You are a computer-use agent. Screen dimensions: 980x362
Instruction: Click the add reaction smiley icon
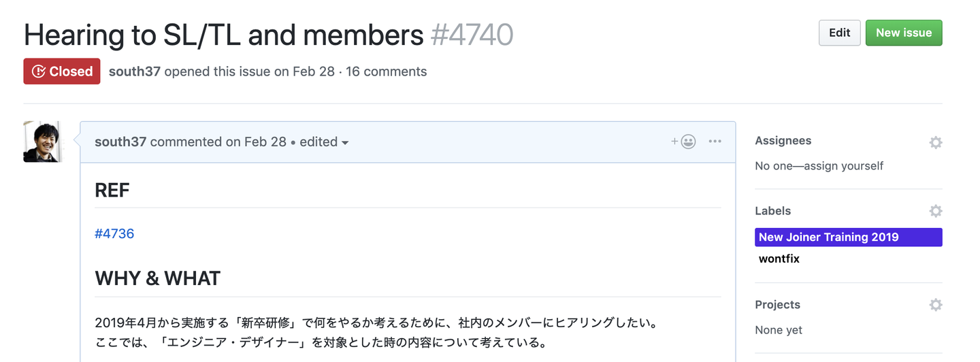[685, 142]
